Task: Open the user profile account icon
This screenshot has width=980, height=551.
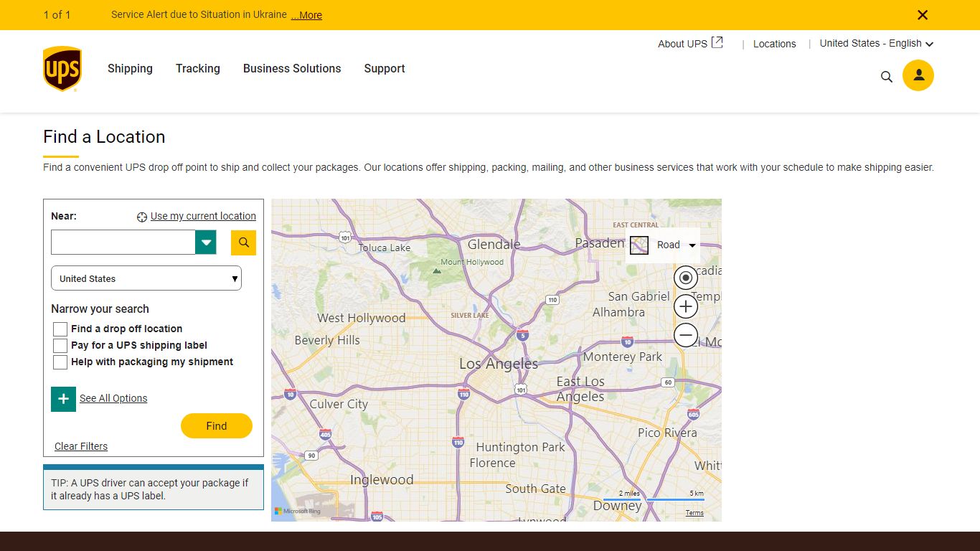Action: pos(918,75)
